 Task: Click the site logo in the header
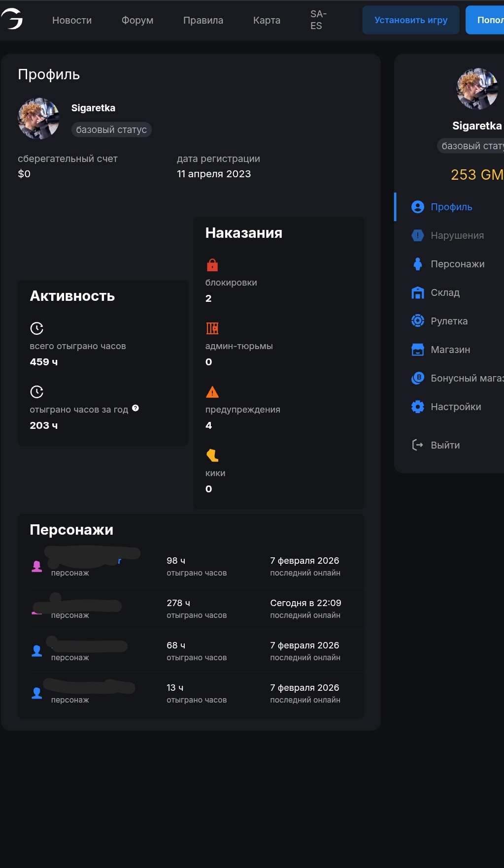[12, 19]
